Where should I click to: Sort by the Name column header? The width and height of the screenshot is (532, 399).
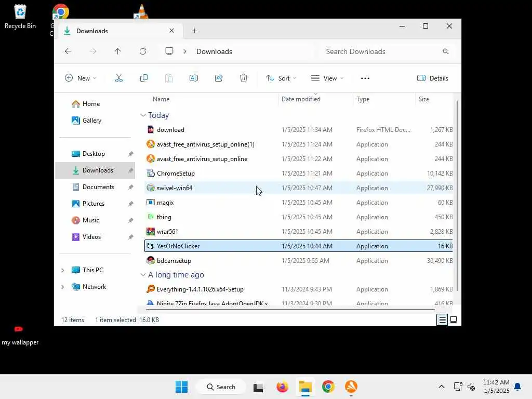point(161,99)
